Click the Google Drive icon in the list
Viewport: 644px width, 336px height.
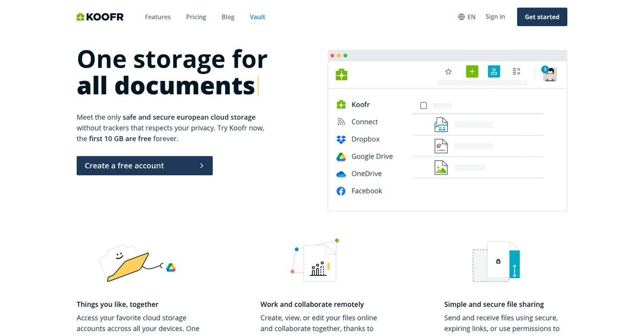click(x=341, y=156)
